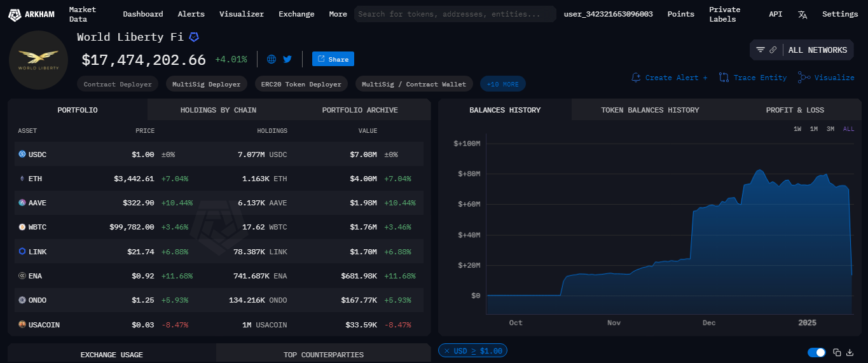Switch to the Profit & Loss tab

pos(795,110)
